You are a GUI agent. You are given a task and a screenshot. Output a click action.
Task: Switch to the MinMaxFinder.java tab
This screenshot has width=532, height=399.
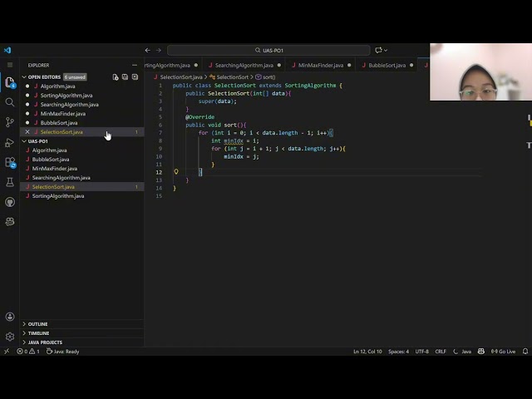pyautogui.click(x=320, y=65)
